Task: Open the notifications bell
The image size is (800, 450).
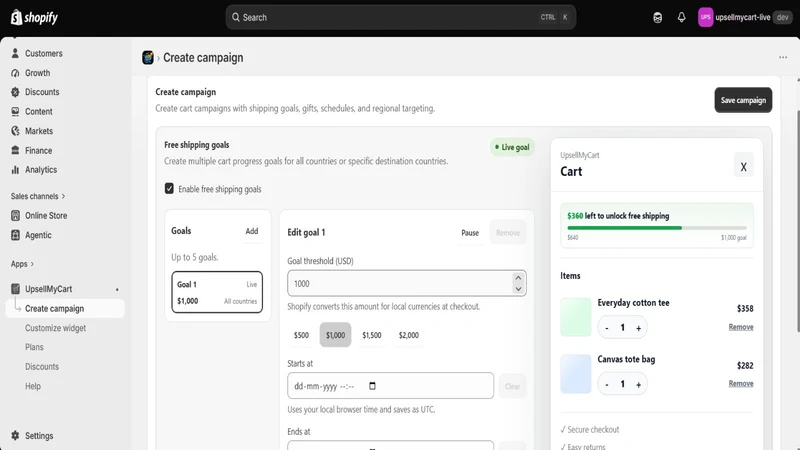Action: tap(681, 17)
